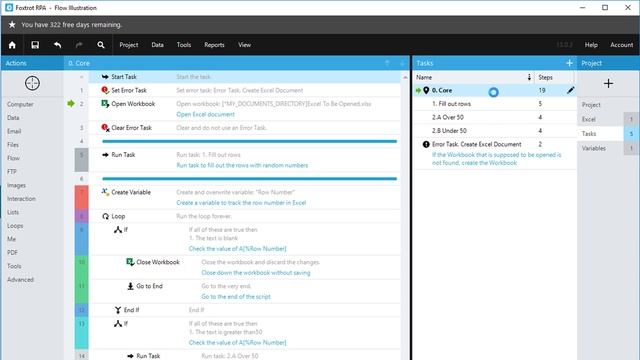Open the PDF actions category
This screenshot has width=640, height=360.
pos(12,253)
